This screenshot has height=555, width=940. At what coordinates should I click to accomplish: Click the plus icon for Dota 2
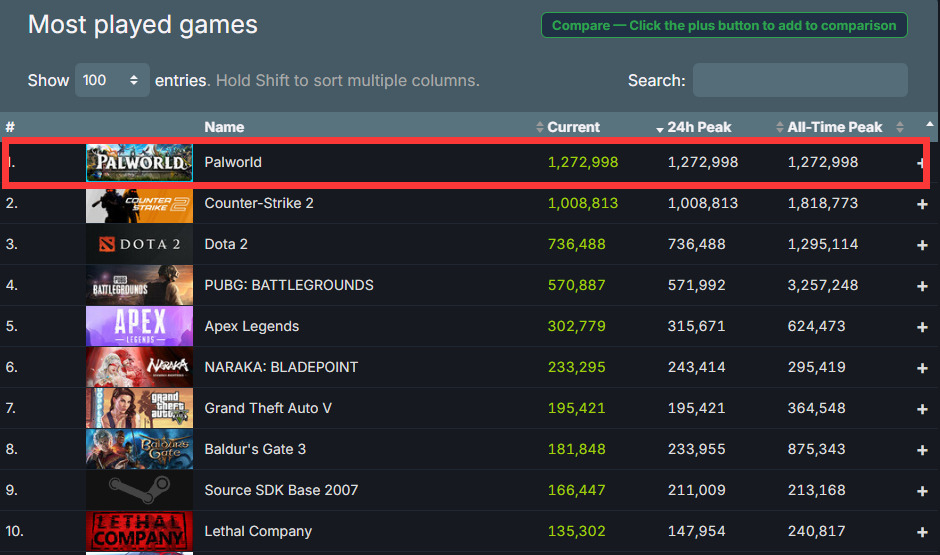(x=922, y=245)
